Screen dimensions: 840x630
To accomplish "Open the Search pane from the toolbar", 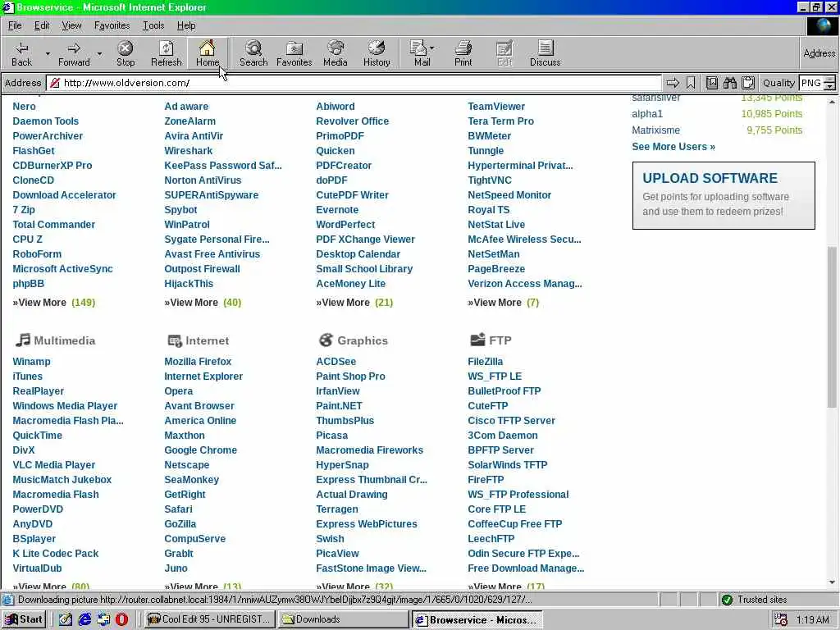I will 253,53.
